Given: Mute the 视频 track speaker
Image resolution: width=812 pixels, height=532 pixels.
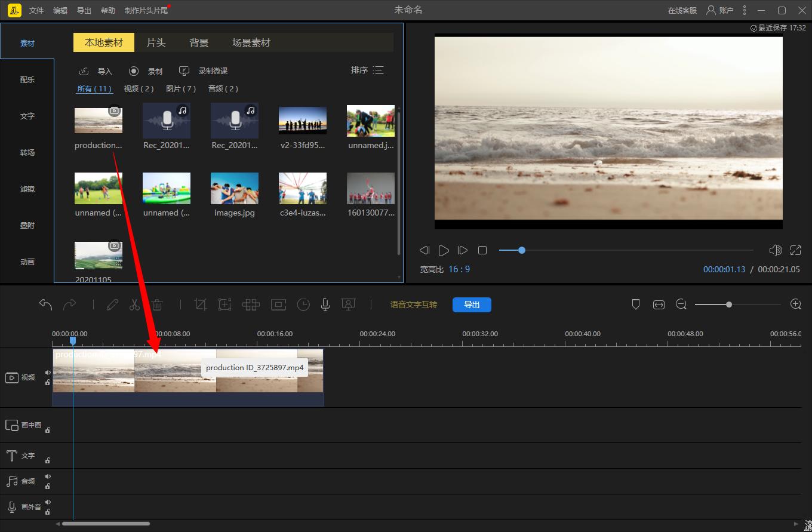Looking at the screenshot, I should (48, 373).
